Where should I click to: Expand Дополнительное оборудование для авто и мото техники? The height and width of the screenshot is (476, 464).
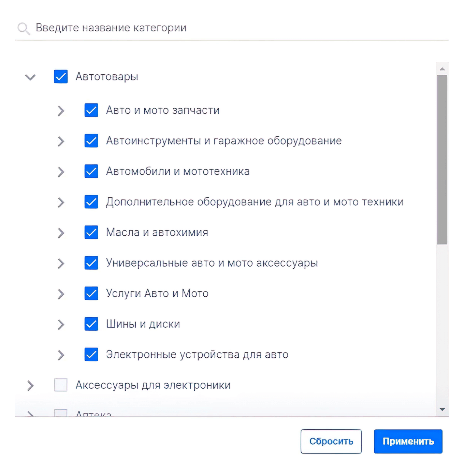pos(61,202)
